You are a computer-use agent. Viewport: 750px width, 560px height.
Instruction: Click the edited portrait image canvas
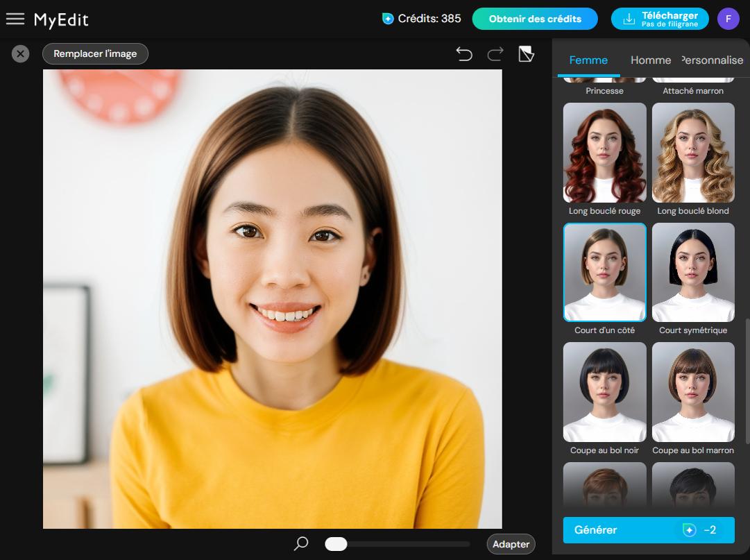(273, 299)
